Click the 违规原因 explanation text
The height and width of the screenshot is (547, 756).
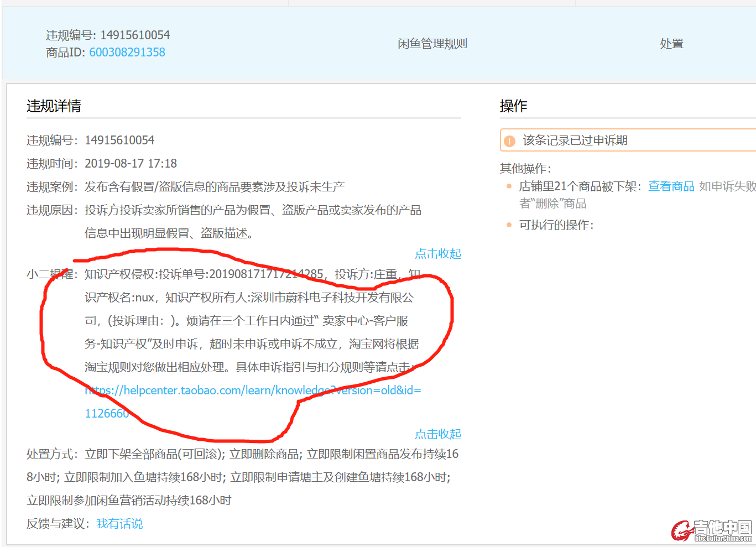click(x=253, y=222)
